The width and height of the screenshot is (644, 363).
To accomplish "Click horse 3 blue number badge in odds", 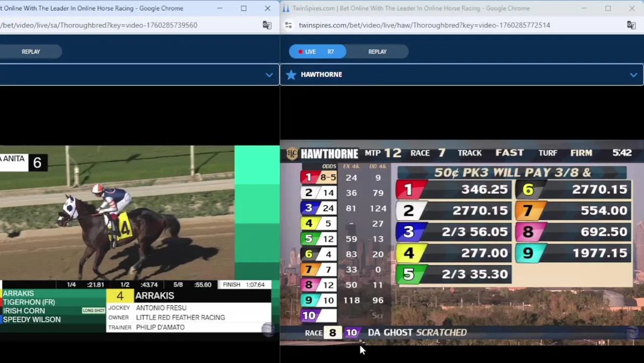I will coord(308,208).
